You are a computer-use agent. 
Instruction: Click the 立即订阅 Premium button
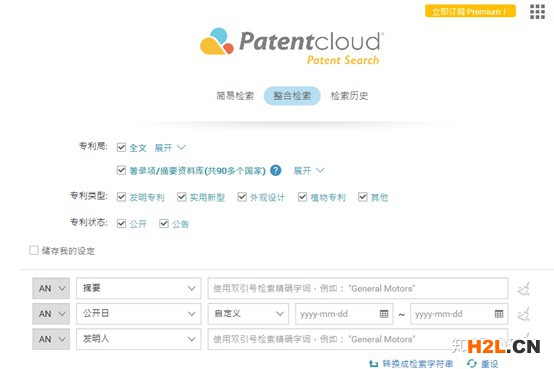tap(470, 11)
